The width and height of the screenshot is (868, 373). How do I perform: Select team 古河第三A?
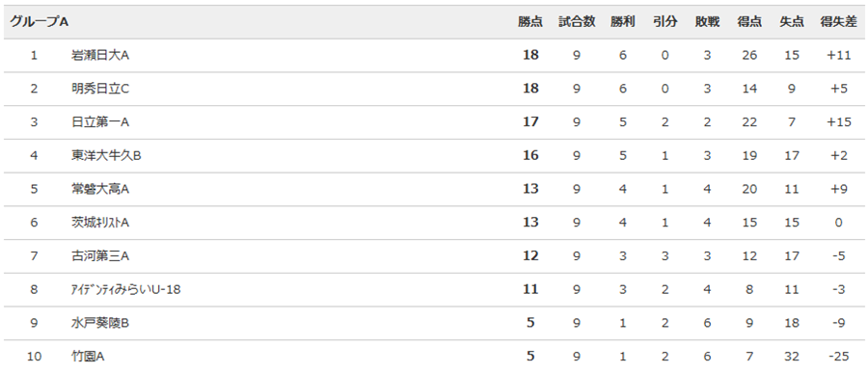click(x=100, y=256)
